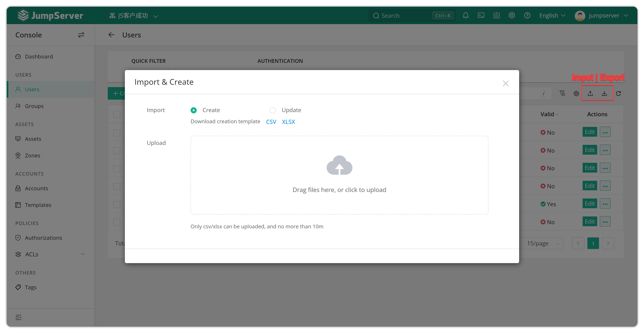The width and height of the screenshot is (644, 331).
Task: Open the tickets clipboard icon
Action: pyautogui.click(x=496, y=16)
